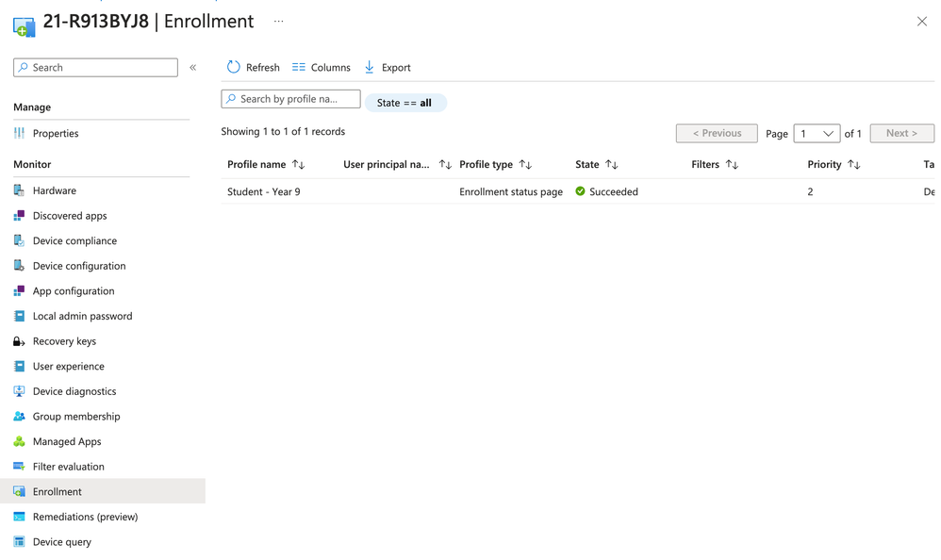Viewport: 941px width, 560px height.
Task: Click the State == all filter pill
Action: coord(405,103)
